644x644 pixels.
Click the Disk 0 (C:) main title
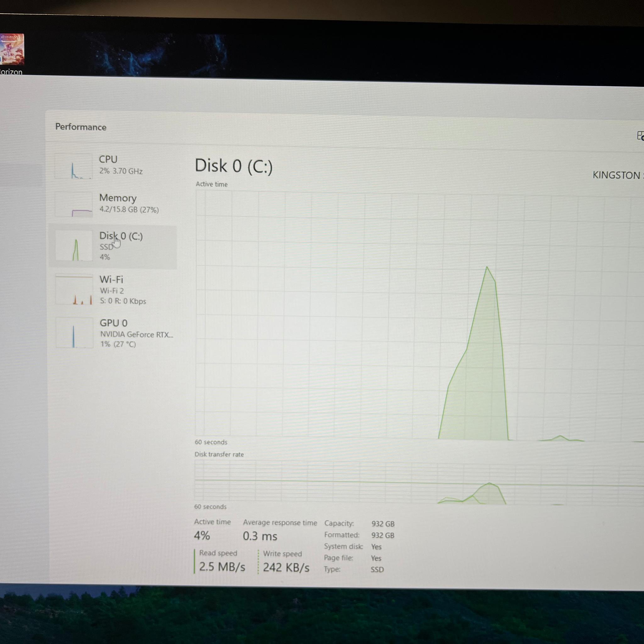click(234, 166)
